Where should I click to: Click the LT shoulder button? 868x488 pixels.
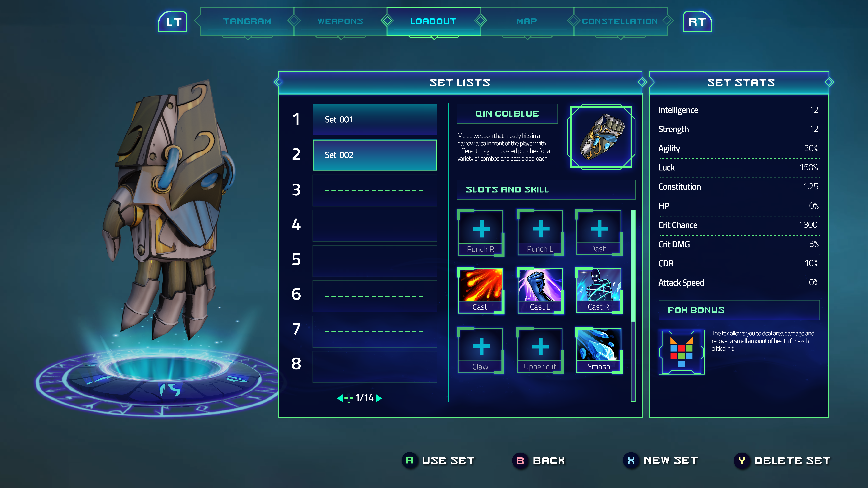click(173, 22)
